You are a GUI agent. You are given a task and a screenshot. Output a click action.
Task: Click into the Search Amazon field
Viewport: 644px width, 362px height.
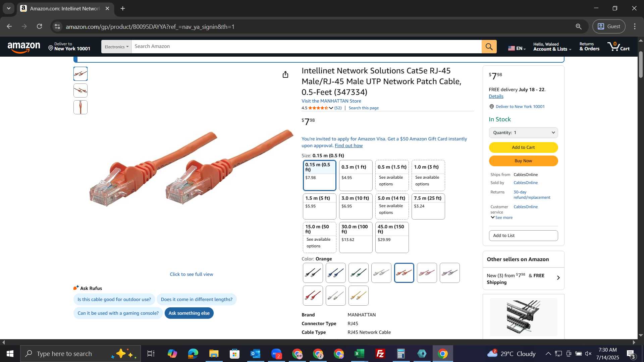click(x=307, y=47)
